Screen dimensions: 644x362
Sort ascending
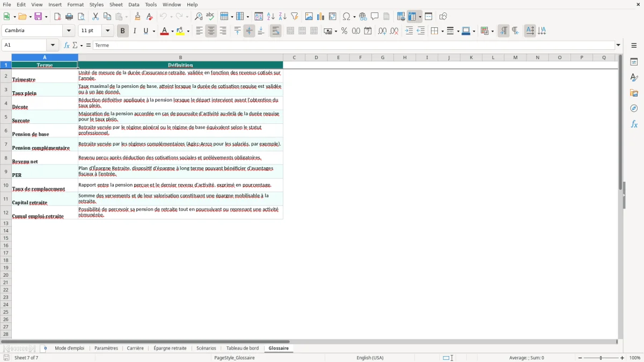pyautogui.click(x=270, y=17)
